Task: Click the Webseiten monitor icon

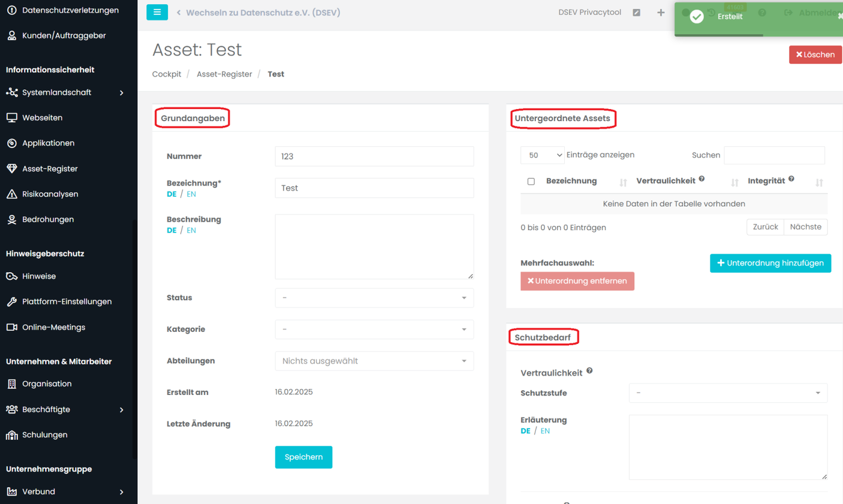Action: 11,117
